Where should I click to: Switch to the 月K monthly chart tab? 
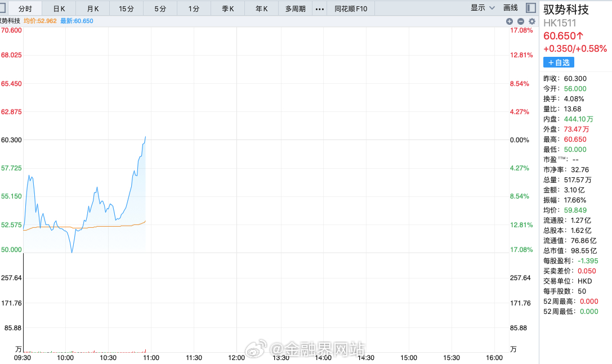(x=92, y=8)
